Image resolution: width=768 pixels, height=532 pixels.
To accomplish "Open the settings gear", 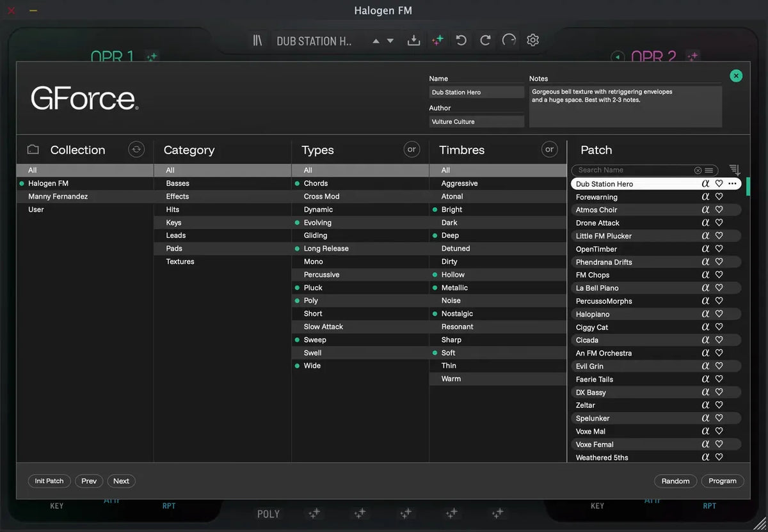I will 532,41.
